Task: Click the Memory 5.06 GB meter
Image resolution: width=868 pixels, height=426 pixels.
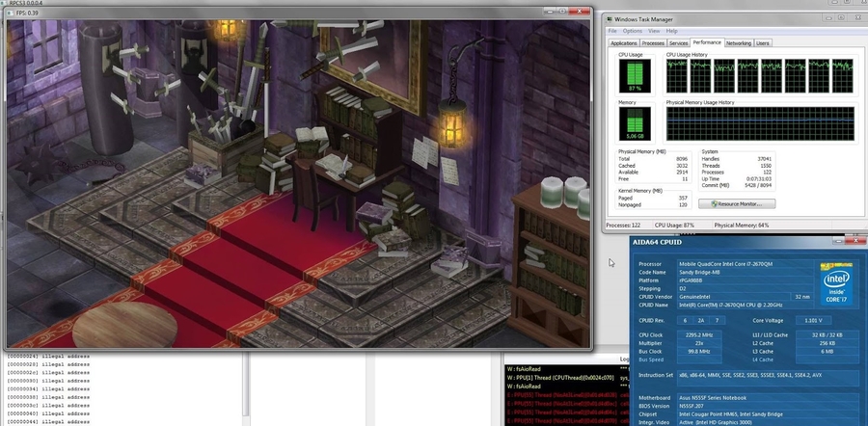Action: coord(633,123)
